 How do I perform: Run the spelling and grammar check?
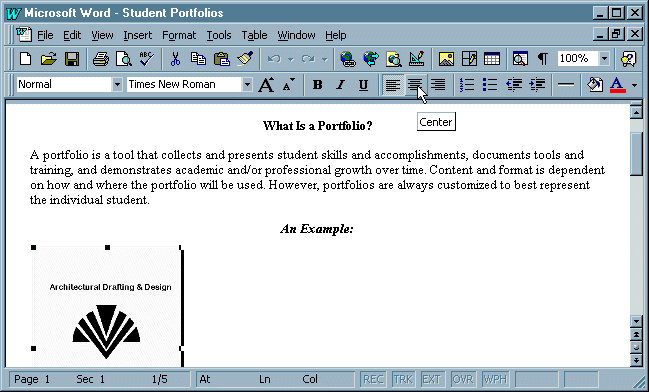[x=147, y=59]
